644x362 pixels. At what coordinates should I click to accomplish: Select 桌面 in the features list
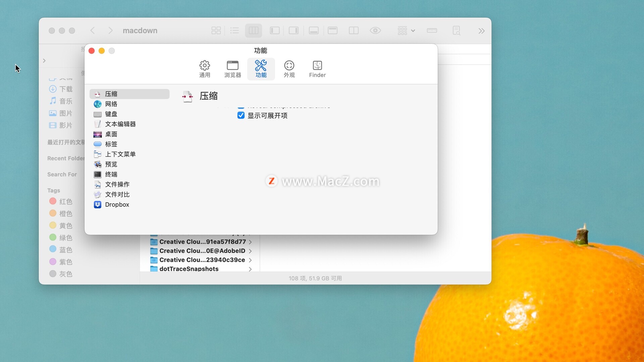[129, 134]
